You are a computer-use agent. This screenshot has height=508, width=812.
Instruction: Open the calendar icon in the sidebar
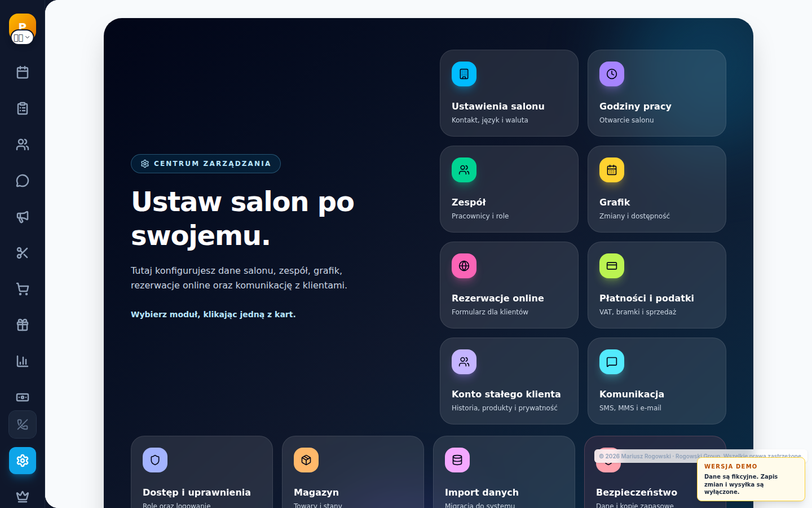pos(23,72)
